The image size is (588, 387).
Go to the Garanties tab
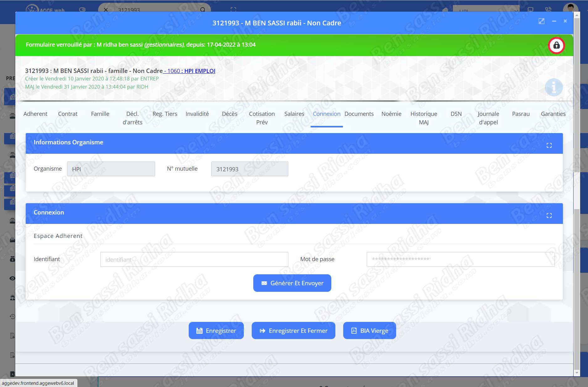point(553,114)
